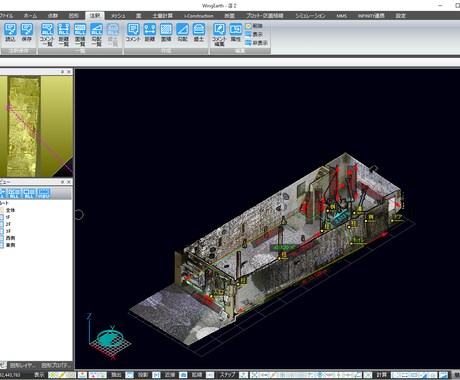
Task: Open the コメント一覧 comment list
Action: click(47, 35)
